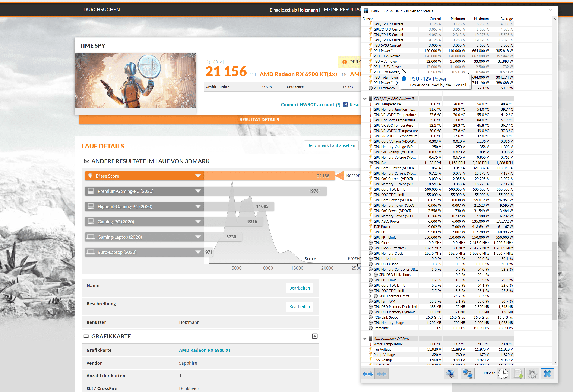This screenshot has height=392, width=573.
Task: Open the sensor search monitor icon in HWiNFO
Action: point(450,374)
